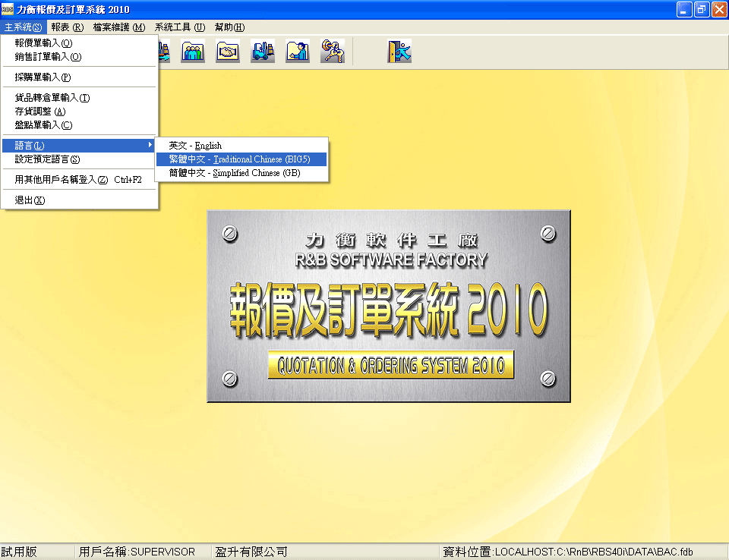
Task: Click the 試用版 status bar text
Action: tap(19, 552)
